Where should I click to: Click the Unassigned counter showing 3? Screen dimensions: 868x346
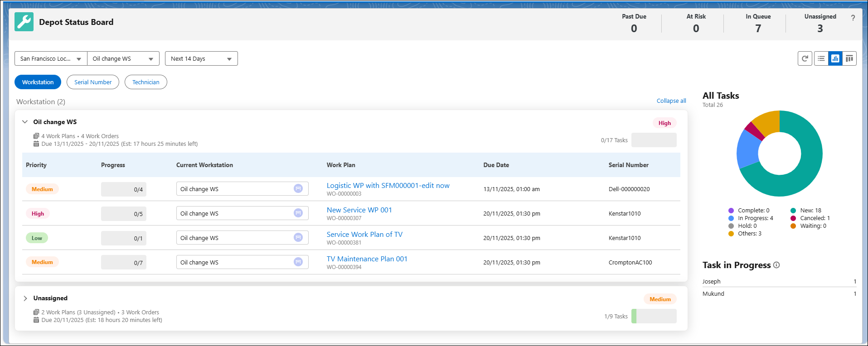click(x=820, y=23)
